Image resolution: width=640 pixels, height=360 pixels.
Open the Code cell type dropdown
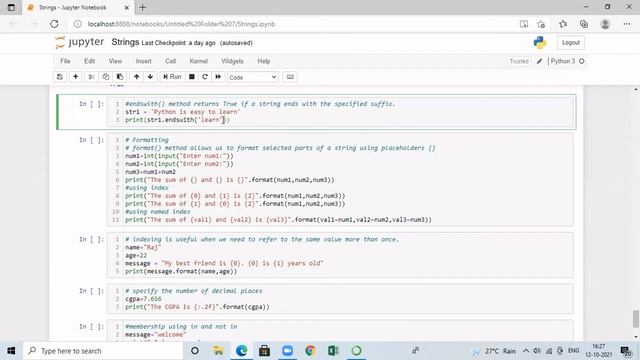253,77
